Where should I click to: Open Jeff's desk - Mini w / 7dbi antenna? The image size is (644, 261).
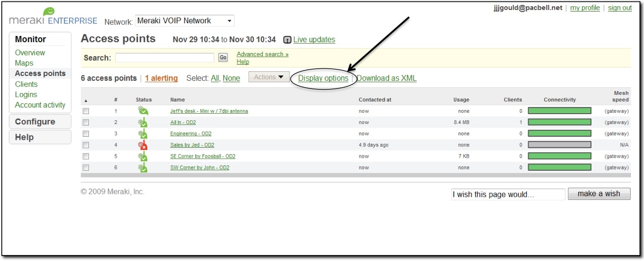209,111
